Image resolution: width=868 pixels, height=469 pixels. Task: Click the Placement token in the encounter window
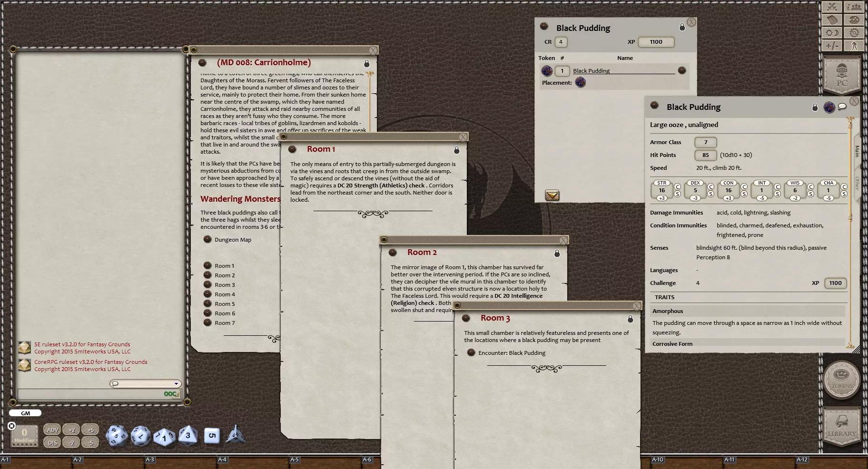tap(580, 82)
